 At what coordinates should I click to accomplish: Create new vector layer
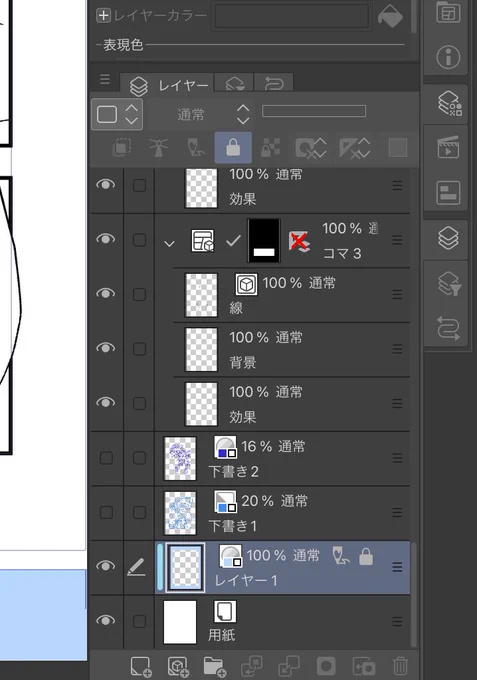point(178,666)
